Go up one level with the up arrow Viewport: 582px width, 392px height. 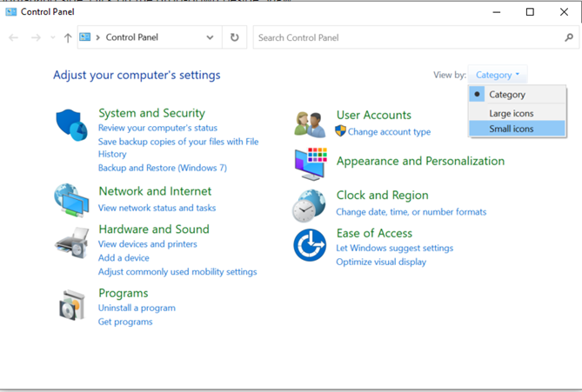(x=68, y=37)
